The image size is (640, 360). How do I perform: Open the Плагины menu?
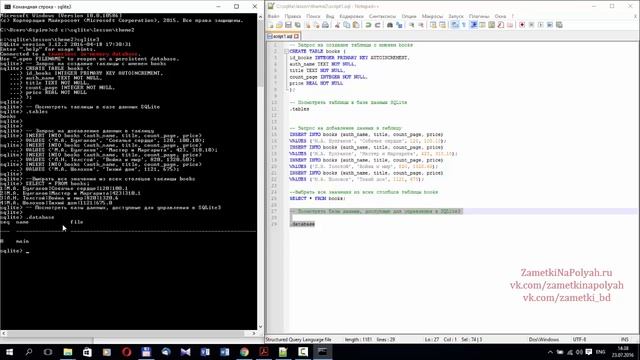pyautogui.click(x=479, y=16)
